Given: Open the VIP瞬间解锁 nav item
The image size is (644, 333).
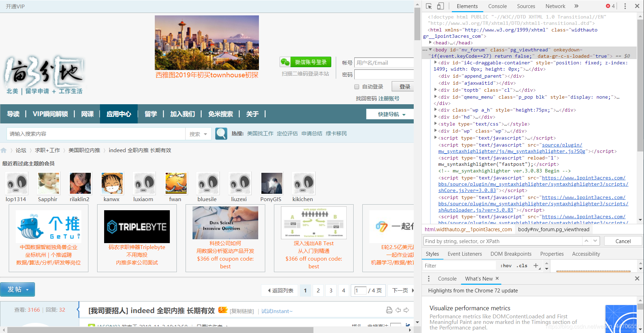Looking at the screenshot, I should (x=50, y=114).
